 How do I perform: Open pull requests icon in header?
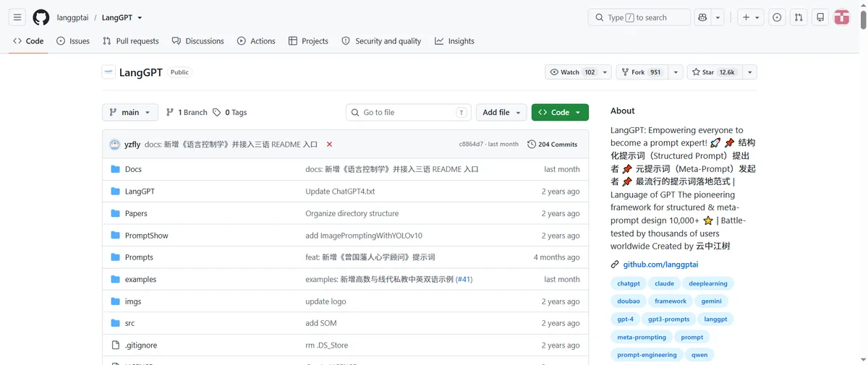point(799,17)
